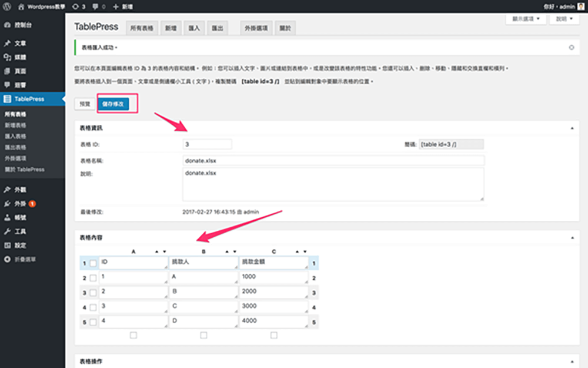The image size is (588, 368).
Task: Click the 表格 ID field containing 3
Action: point(208,144)
